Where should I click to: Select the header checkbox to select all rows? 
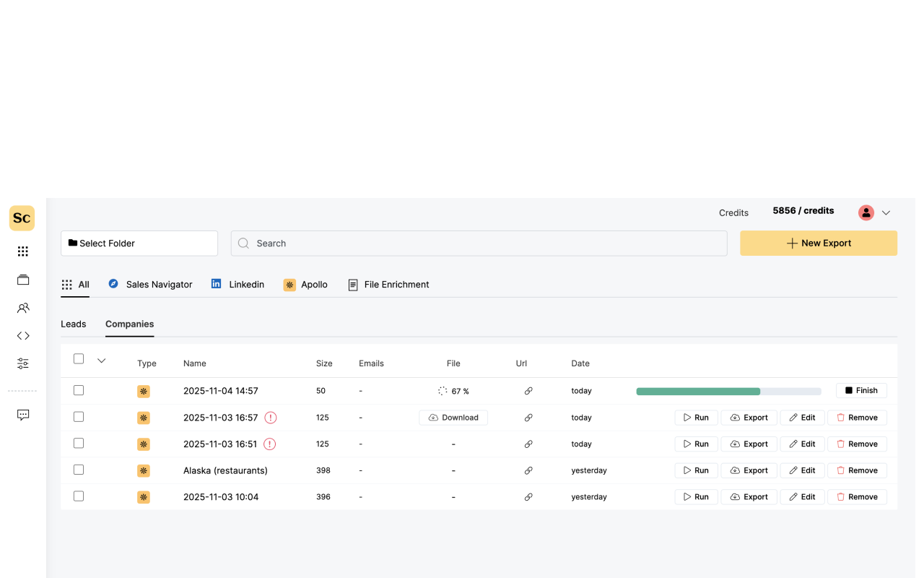79,358
